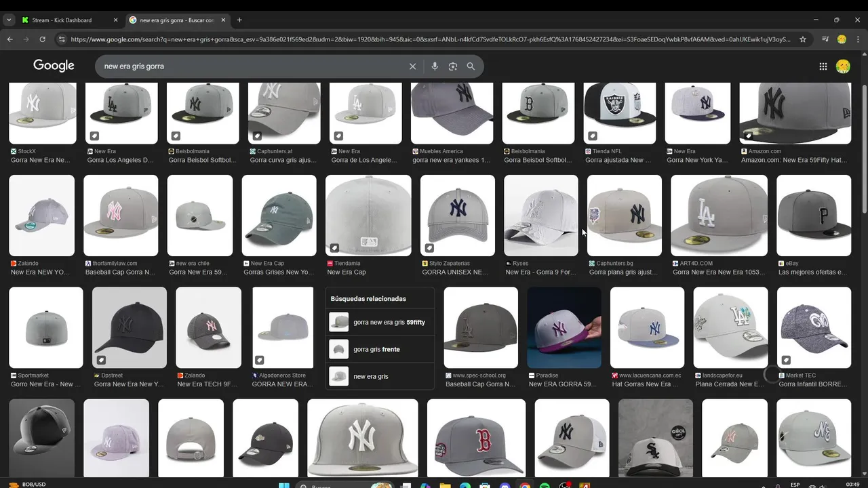This screenshot has height=488, width=868.
Task: Search by image with Google Lens icon
Action: [453, 66]
